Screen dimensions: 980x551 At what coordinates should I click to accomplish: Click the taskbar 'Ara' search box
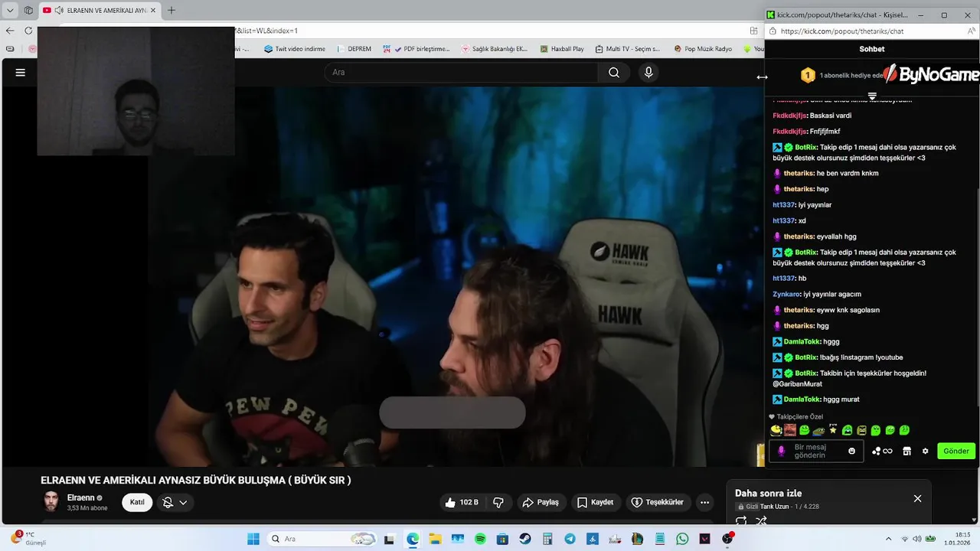(x=322, y=539)
